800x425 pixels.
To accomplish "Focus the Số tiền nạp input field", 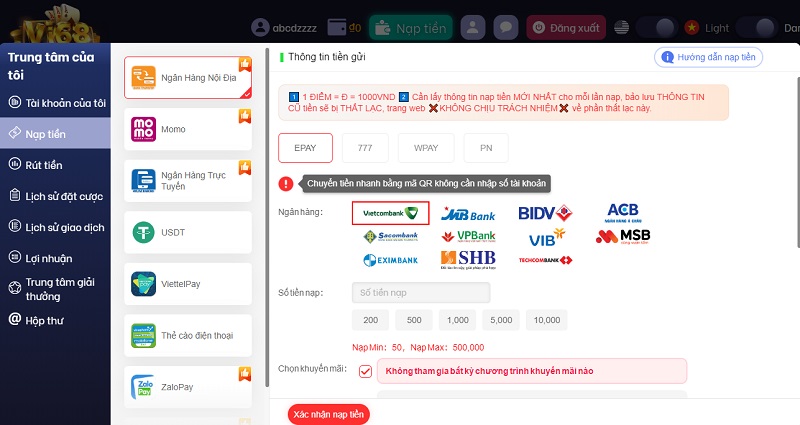I will [421, 293].
